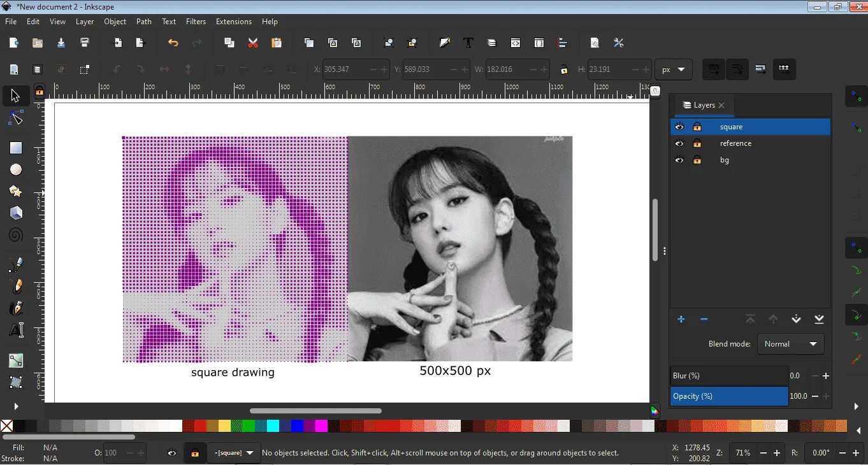The width and height of the screenshot is (868, 465).
Task: Select the Node edit tool
Action: coord(15,118)
